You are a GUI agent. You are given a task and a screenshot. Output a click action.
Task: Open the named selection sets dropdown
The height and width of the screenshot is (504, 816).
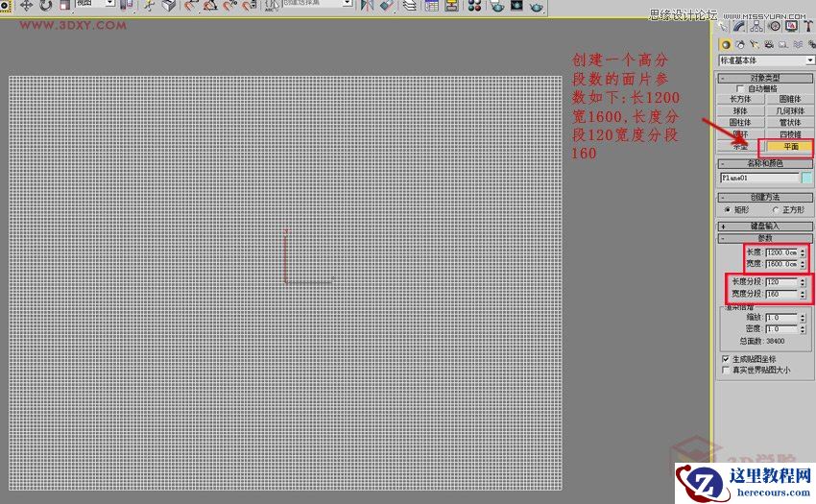(x=317, y=3)
